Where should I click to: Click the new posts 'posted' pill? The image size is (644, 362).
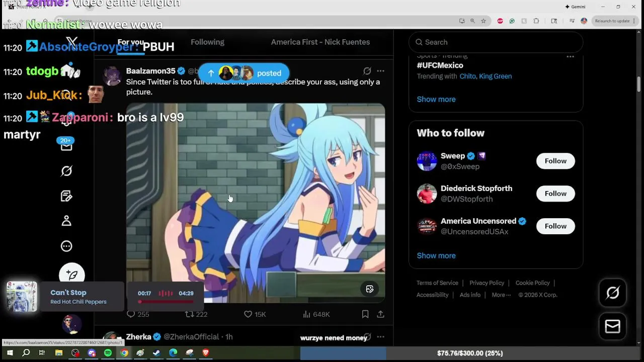(x=244, y=73)
